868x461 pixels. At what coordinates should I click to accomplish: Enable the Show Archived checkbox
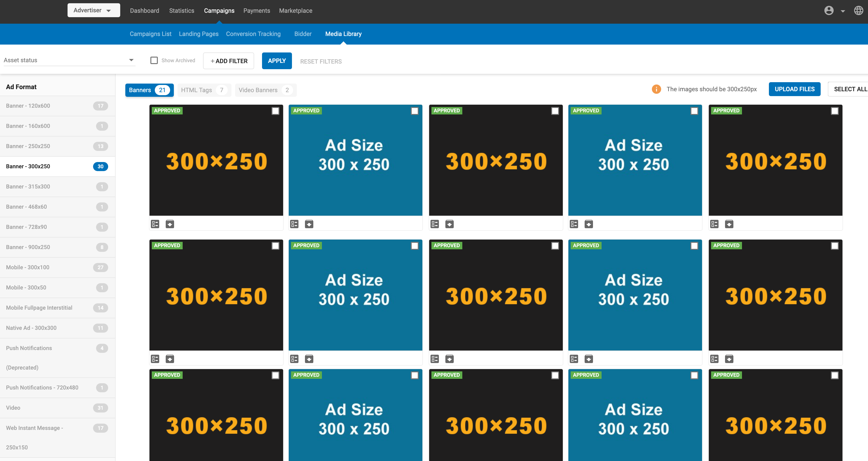(154, 60)
